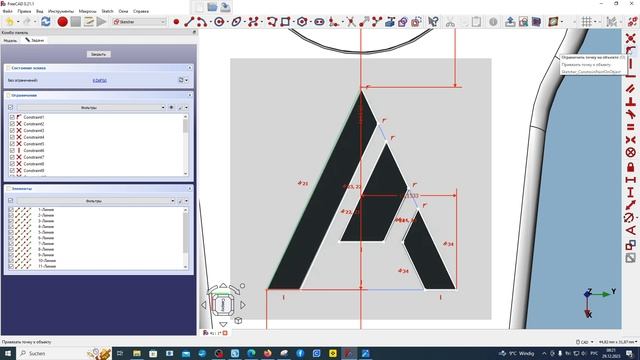Click the What's This help cursor icon
Viewport: 640px width, 360px height.
[433, 22]
